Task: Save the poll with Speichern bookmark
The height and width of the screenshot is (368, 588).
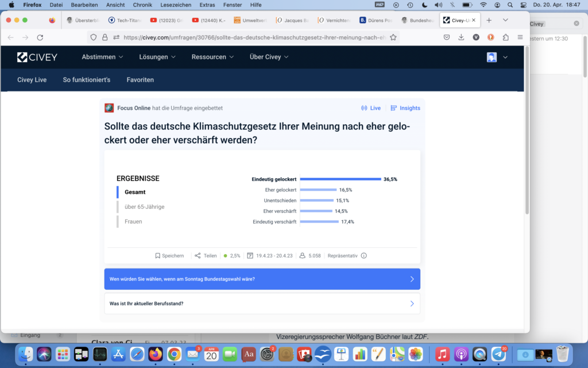Action: point(169,256)
